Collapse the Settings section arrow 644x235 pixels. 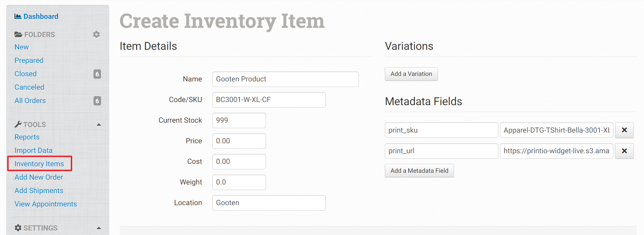pyautogui.click(x=99, y=228)
